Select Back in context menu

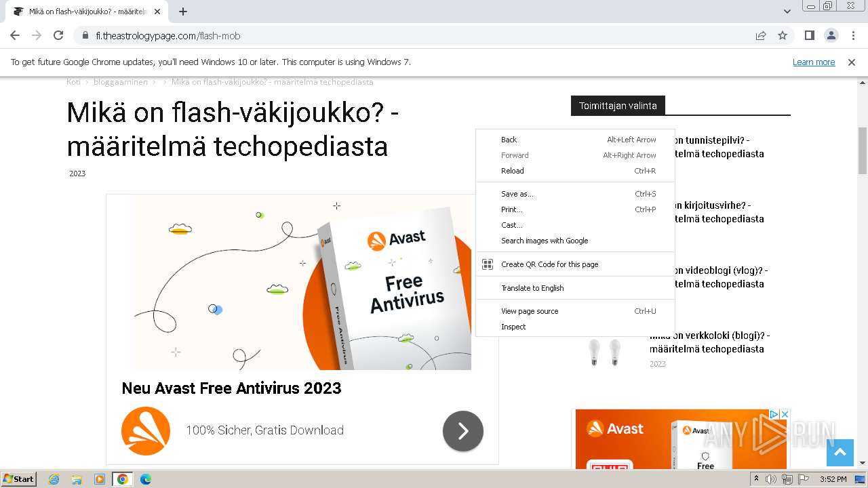click(x=575, y=140)
